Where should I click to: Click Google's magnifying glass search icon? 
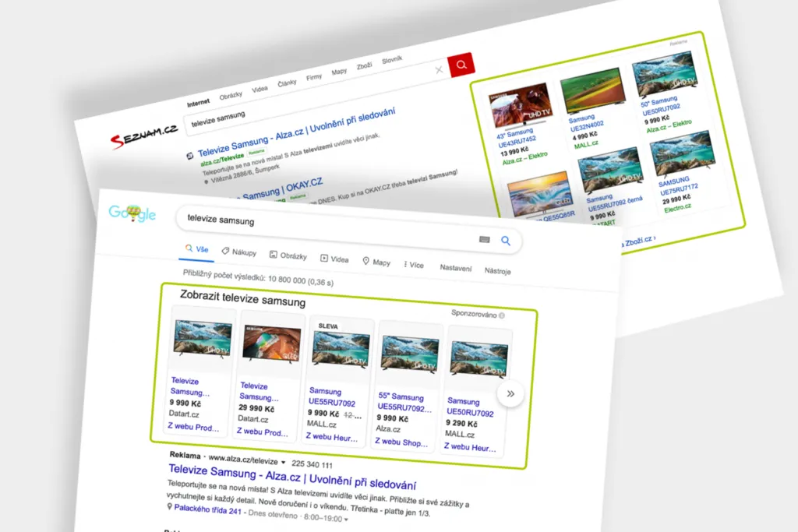[x=506, y=241]
